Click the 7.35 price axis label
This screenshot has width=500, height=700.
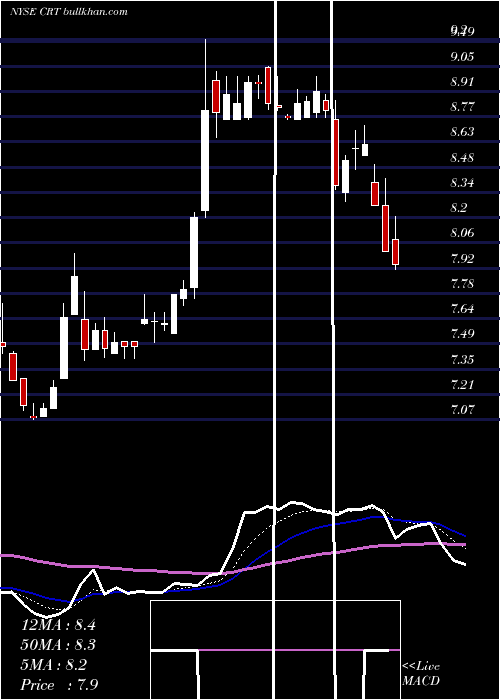coord(462,359)
